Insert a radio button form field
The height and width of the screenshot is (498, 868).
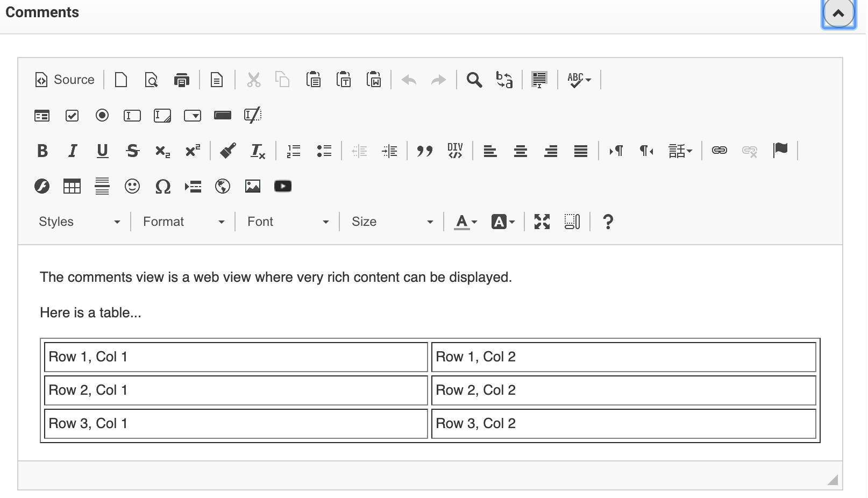102,115
